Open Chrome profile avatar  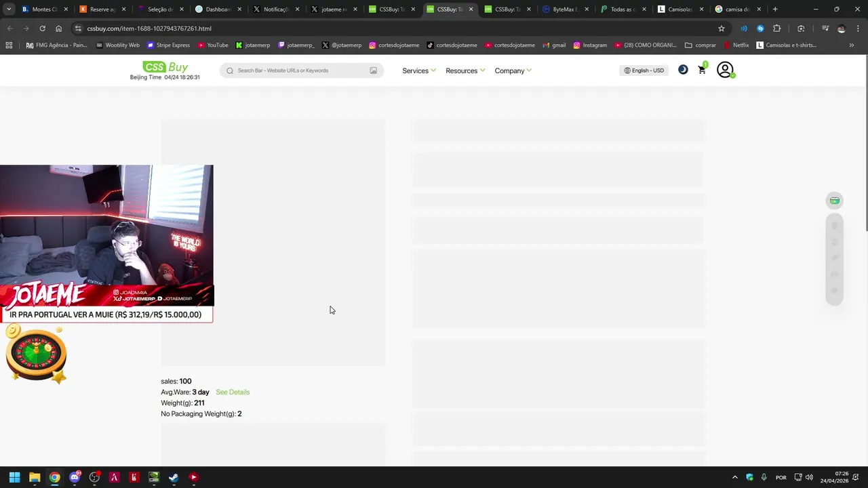(x=842, y=28)
